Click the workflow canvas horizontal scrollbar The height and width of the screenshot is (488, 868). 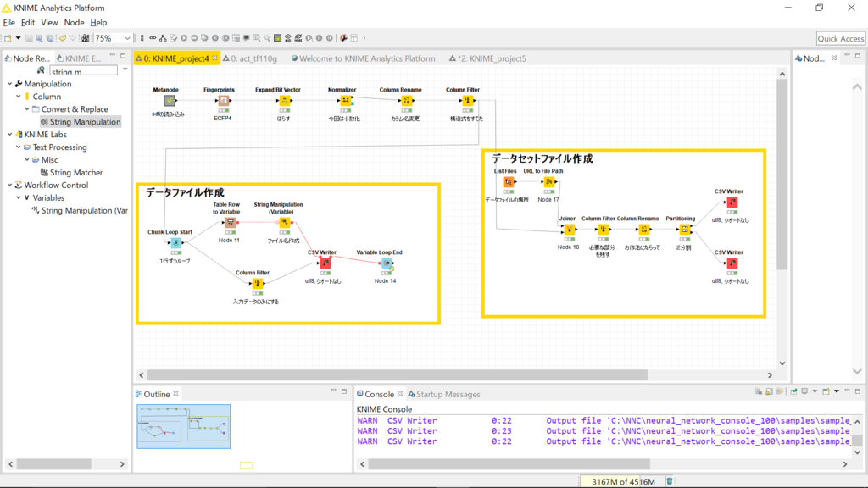397,374
